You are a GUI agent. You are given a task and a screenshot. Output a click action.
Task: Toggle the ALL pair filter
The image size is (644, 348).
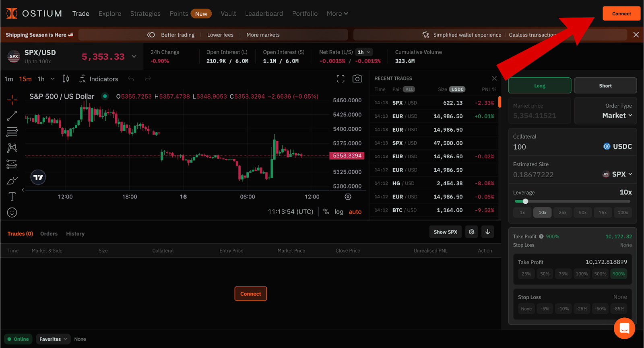pos(409,89)
